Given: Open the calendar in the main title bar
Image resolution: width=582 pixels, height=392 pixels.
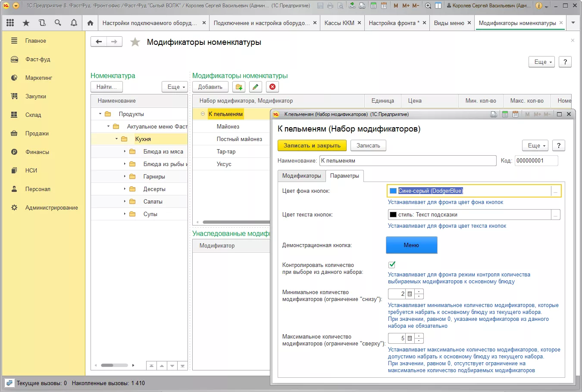Looking at the screenshot, I should [384, 6].
